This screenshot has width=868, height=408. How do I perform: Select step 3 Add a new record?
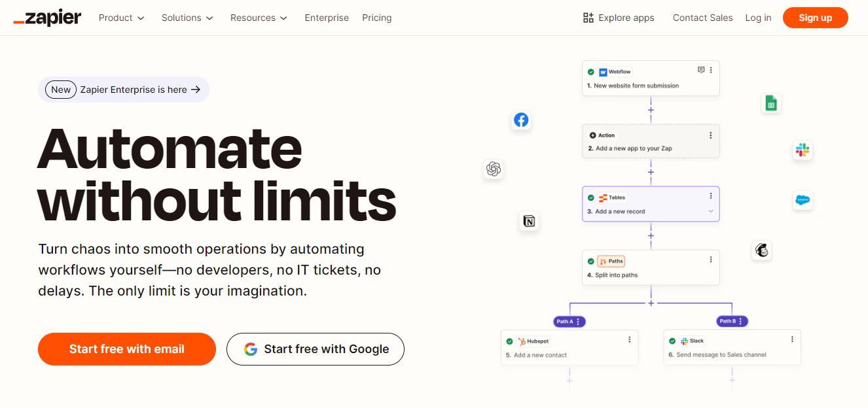coord(651,204)
